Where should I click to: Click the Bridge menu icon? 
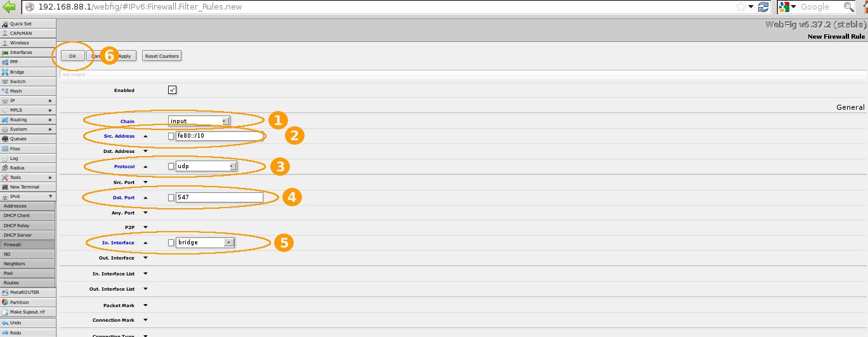(5, 72)
